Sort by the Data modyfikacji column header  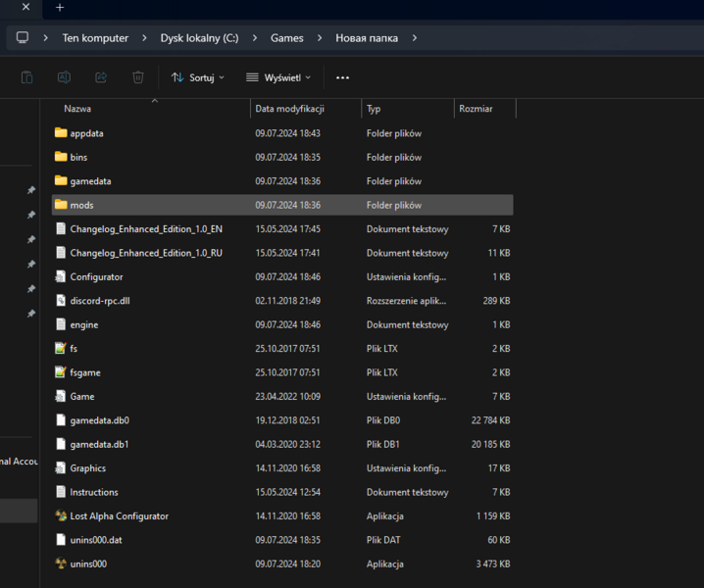(x=289, y=109)
